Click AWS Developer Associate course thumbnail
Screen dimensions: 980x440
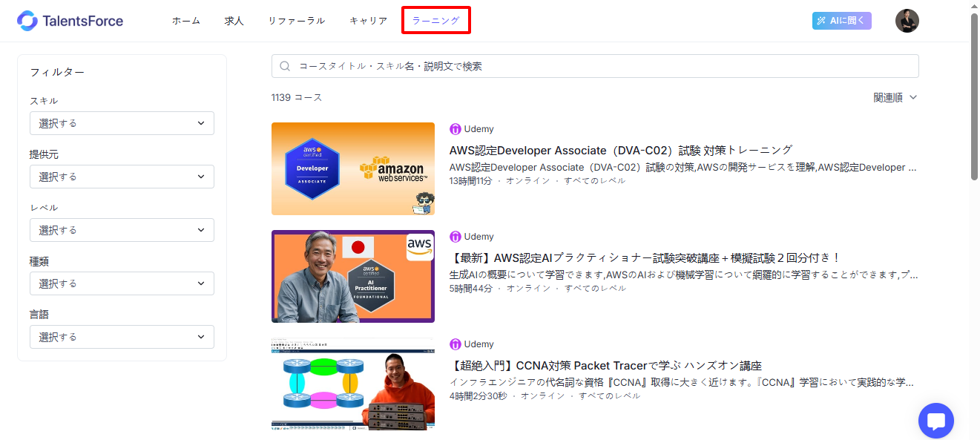(x=353, y=168)
